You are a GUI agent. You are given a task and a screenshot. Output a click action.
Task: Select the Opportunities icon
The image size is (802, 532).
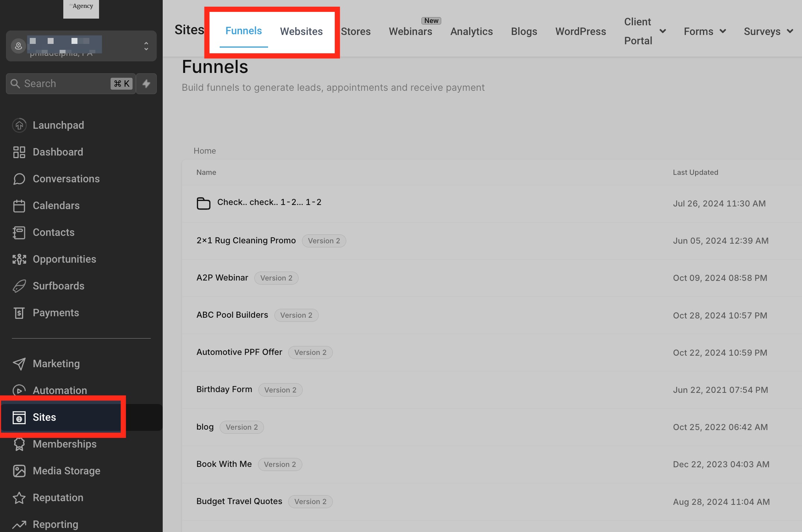[x=19, y=259]
